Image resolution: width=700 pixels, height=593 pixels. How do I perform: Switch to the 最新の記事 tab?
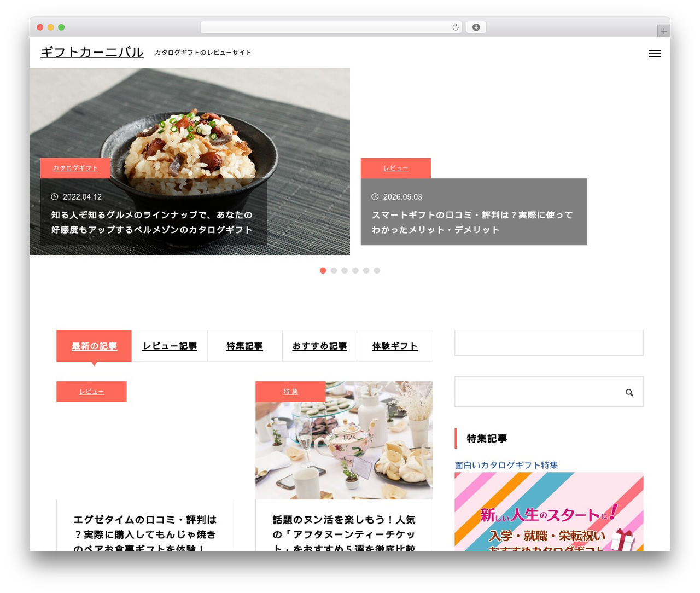[94, 346]
